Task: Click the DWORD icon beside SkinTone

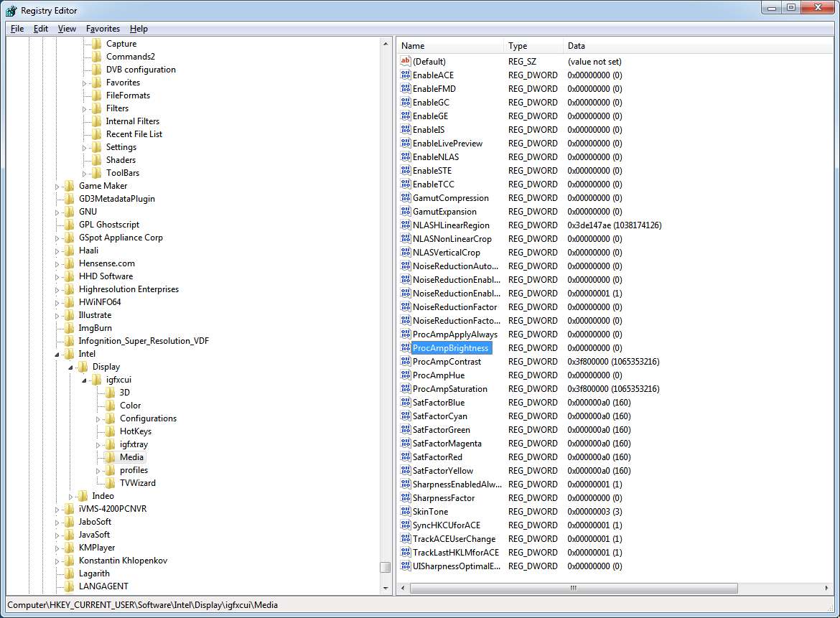Action: point(406,512)
